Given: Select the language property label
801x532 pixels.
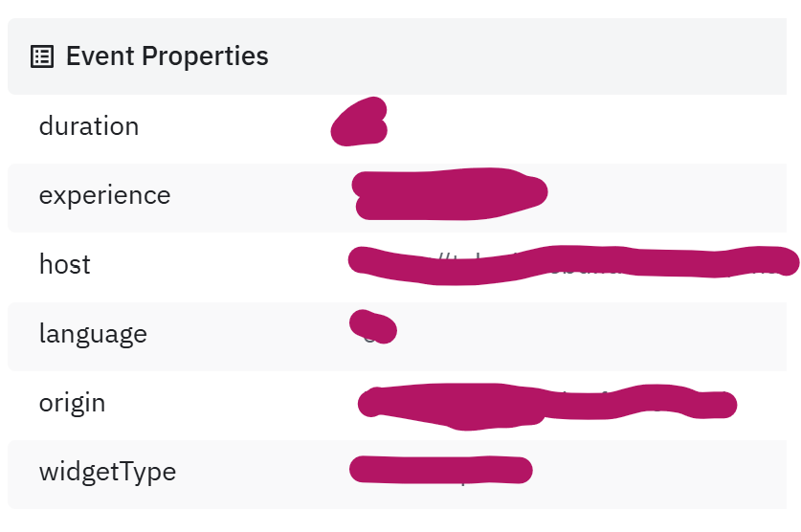Looking at the screenshot, I should pos(93,335).
